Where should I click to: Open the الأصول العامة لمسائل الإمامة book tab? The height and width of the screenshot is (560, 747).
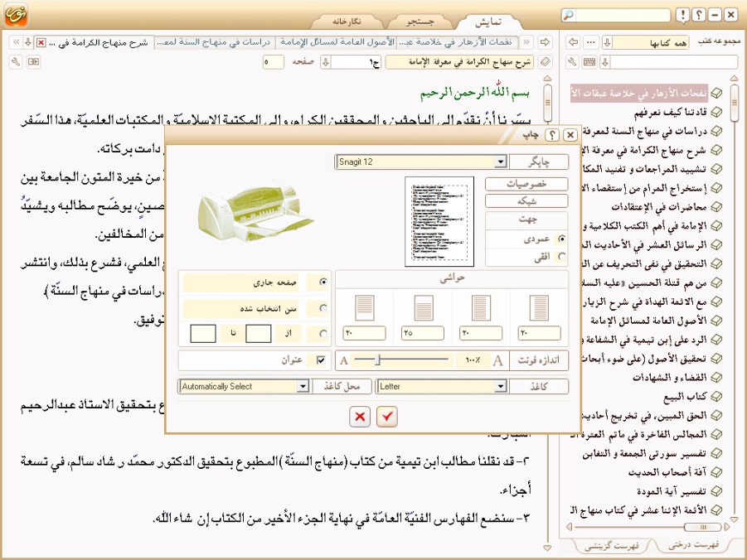(x=337, y=42)
